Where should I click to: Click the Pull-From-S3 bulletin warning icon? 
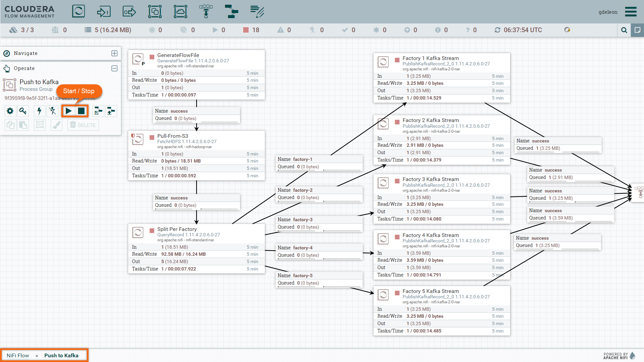point(133,136)
